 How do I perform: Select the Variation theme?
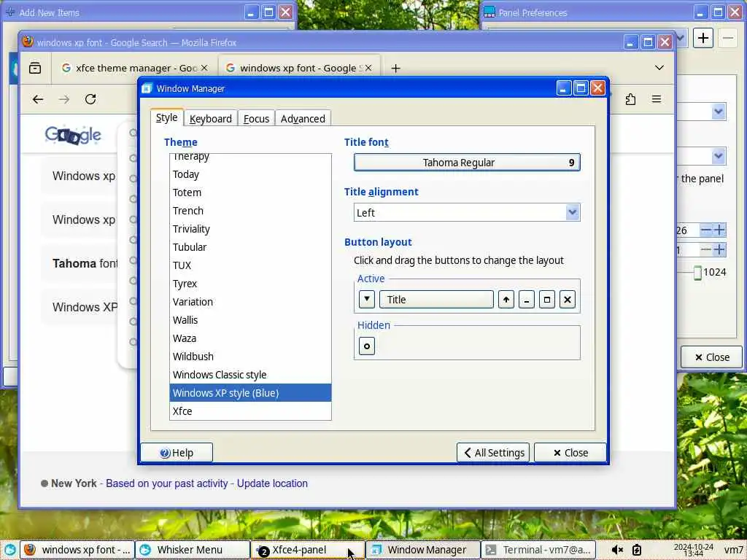tap(250, 302)
